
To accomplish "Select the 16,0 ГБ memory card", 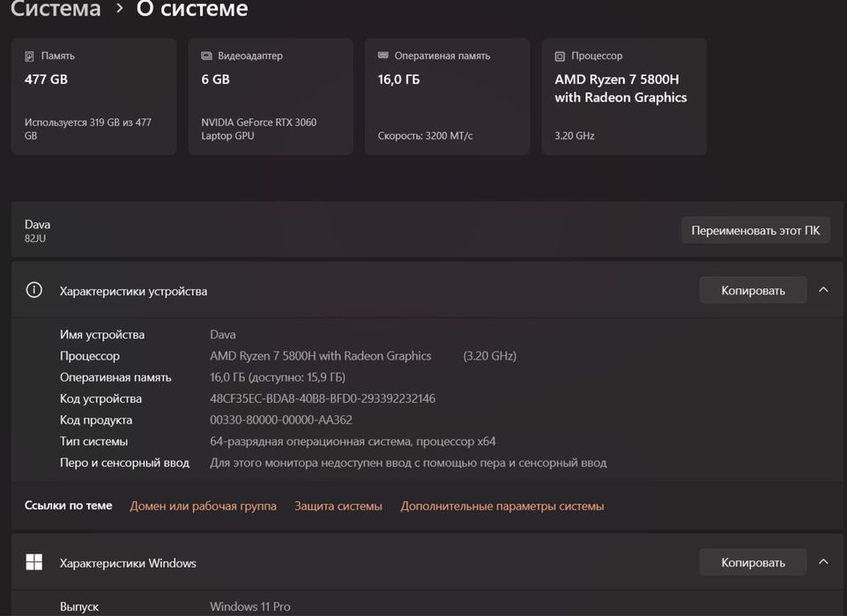I will pyautogui.click(x=447, y=97).
